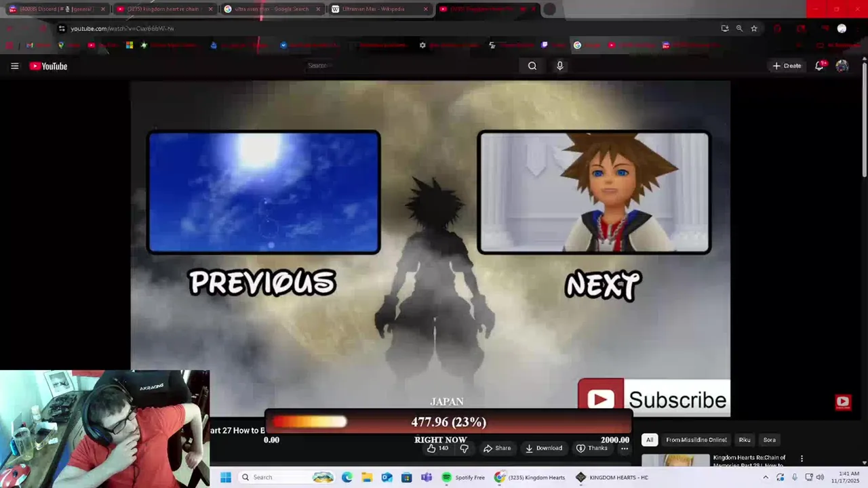The image size is (868, 488).
Task: Open Microsoft Teams from the taskbar
Action: click(x=427, y=477)
